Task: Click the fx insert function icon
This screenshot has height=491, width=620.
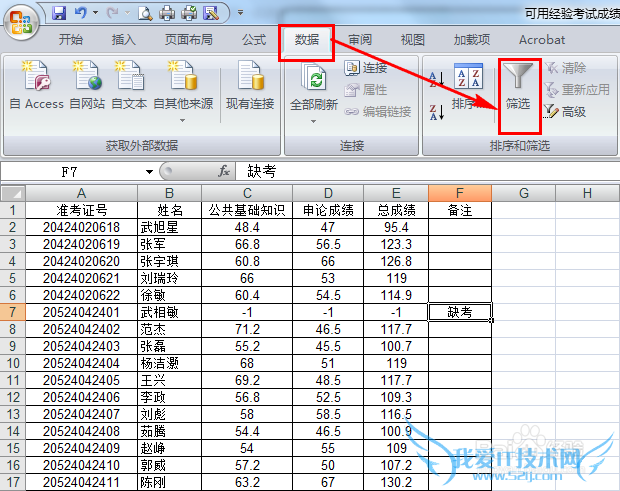Action: [224, 171]
